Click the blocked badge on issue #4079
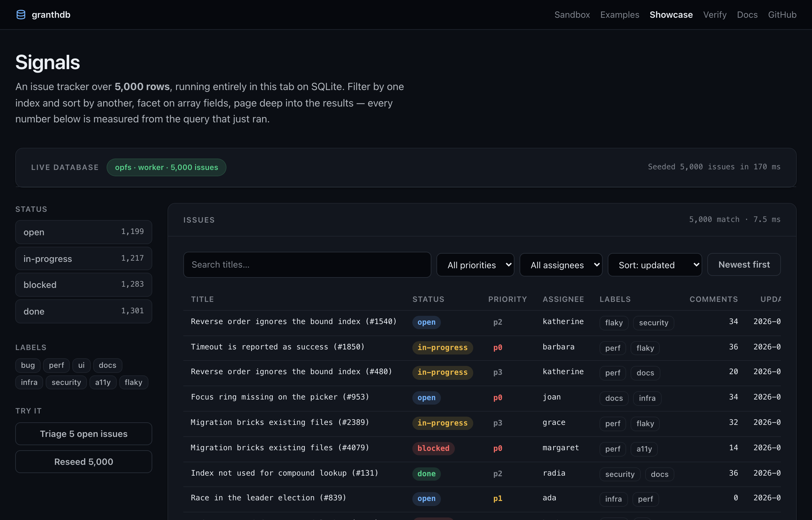Screen dimensions: 812x520 tap(433, 448)
